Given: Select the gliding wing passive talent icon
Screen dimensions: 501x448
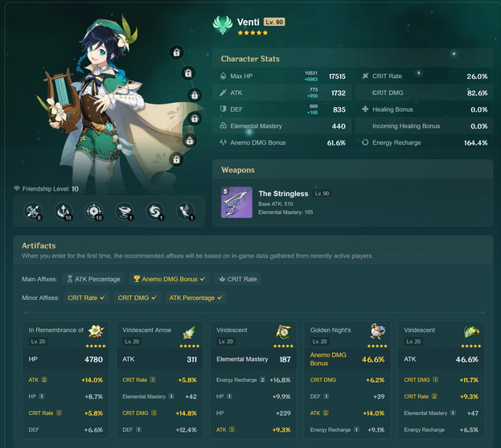Looking at the screenshot, I should tap(186, 212).
